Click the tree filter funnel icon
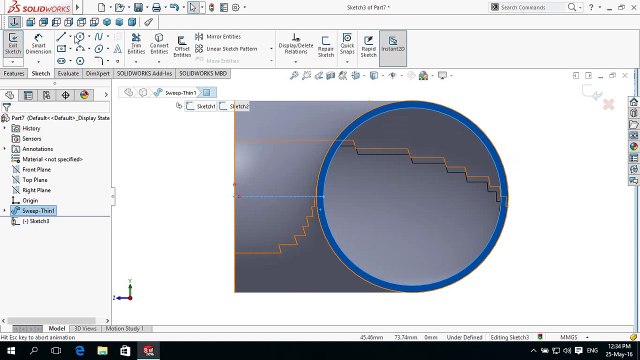640x360 pixels. pyautogui.click(x=7, y=107)
